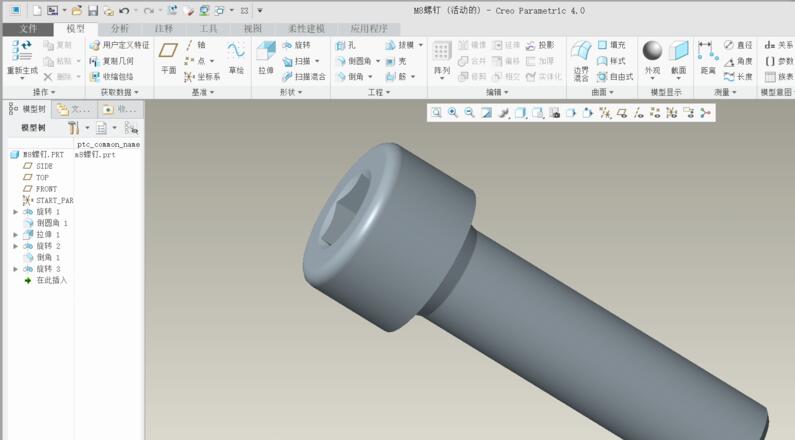Viewport: 795px width, 440px height.
Task: Select the 坐标系 (Coordinate System) tool
Action: 202,77
